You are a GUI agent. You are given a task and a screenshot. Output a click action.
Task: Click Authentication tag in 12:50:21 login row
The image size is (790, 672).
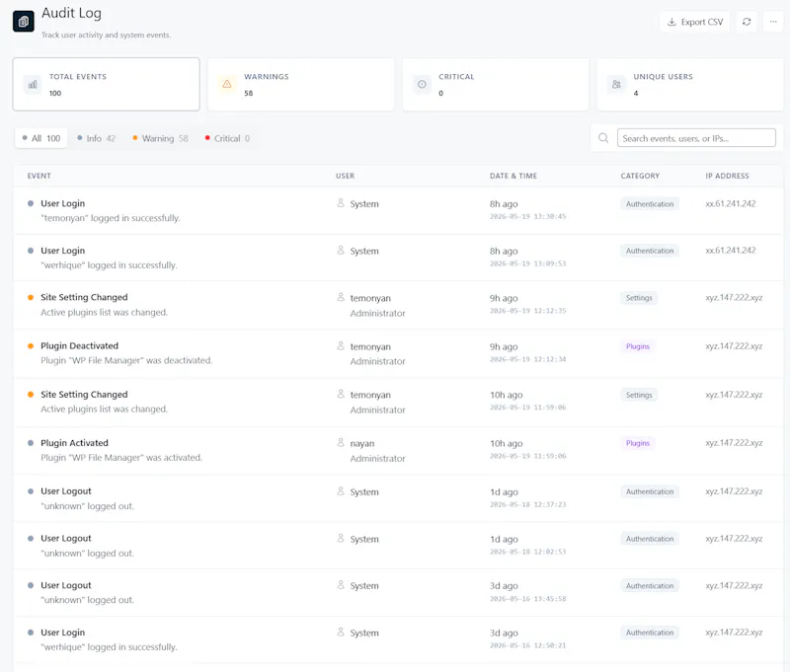(650, 633)
